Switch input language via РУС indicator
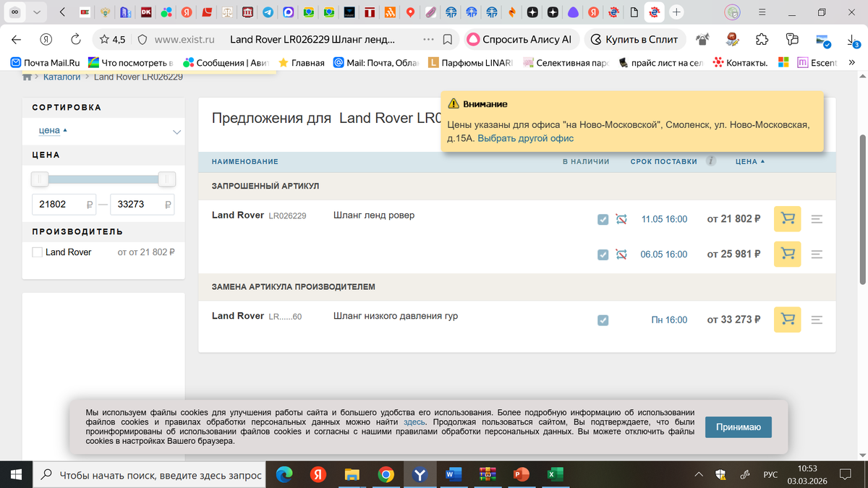 point(770,474)
